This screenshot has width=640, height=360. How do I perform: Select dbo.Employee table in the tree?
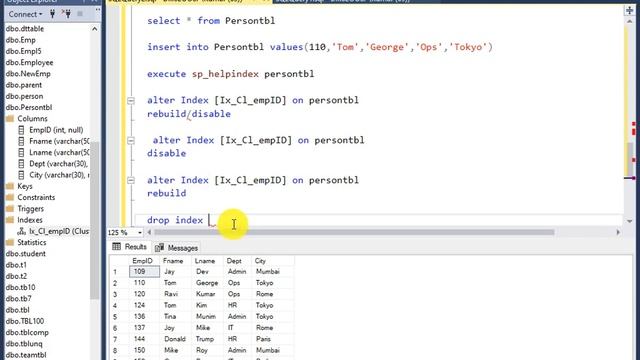[x=29, y=62]
